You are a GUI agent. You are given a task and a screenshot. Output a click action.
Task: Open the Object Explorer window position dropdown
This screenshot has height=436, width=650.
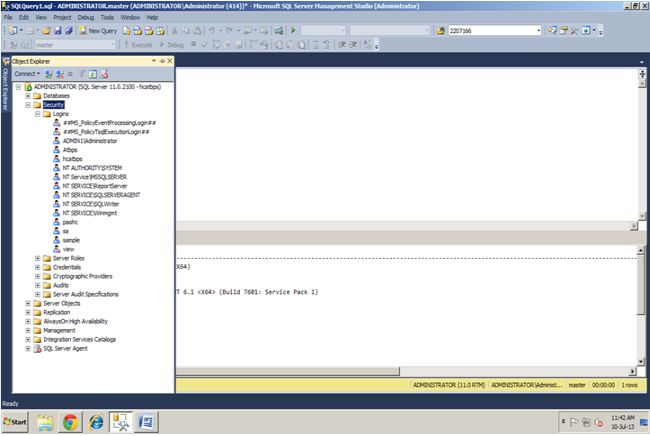point(154,61)
